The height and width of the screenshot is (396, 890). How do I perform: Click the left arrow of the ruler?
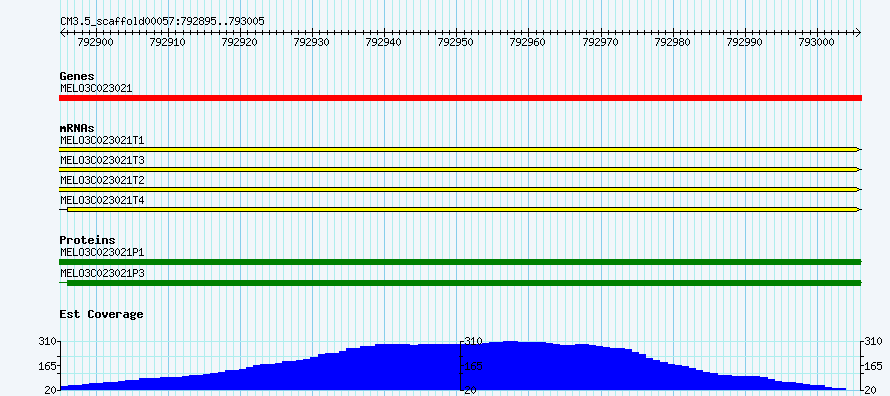coord(62,33)
